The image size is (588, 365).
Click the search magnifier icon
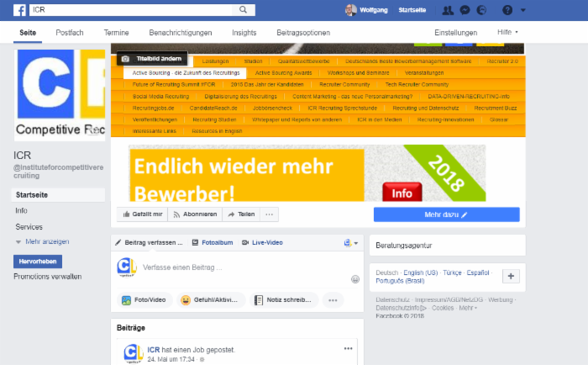coord(243,10)
